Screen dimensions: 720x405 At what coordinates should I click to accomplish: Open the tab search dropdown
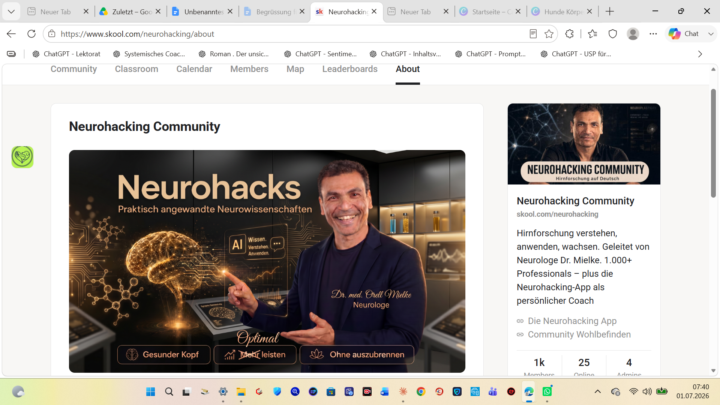11,11
